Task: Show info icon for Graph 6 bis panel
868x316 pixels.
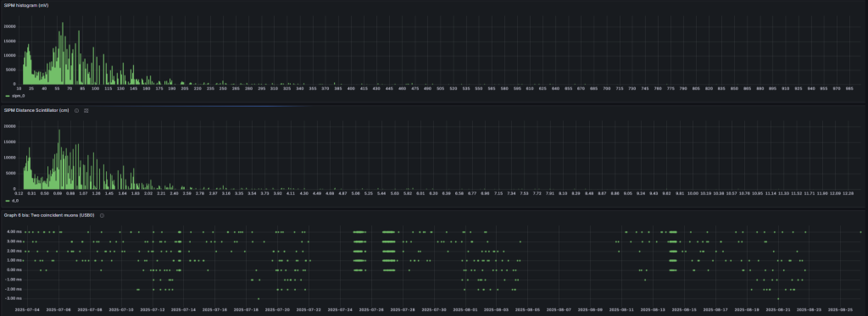Action: coord(102,215)
